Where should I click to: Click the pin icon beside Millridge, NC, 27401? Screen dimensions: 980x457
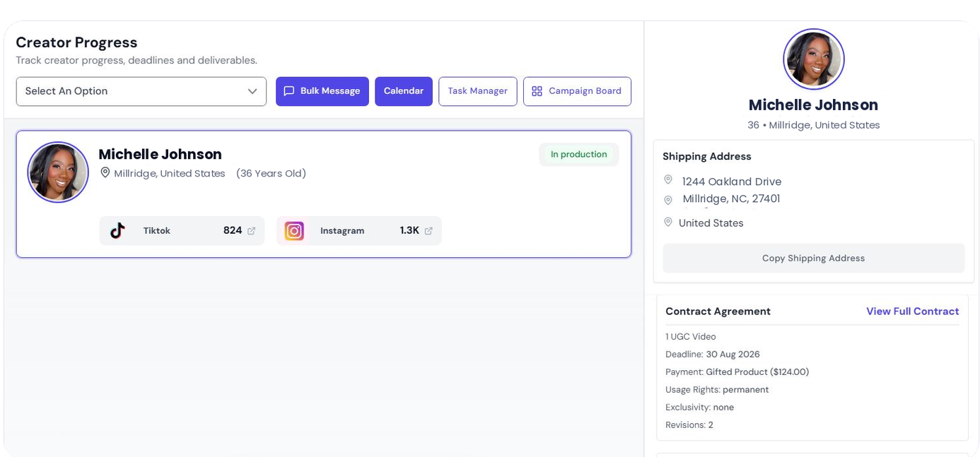[668, 201]
